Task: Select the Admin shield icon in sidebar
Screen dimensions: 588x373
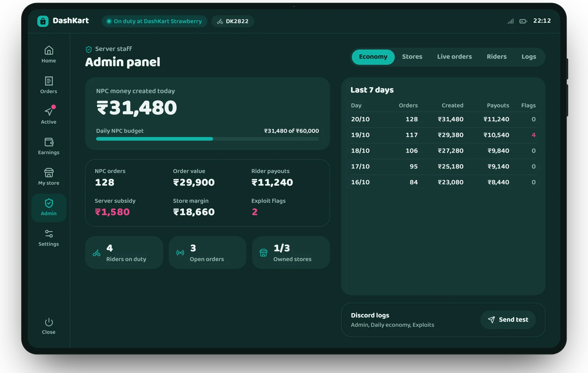Action: pos(49,203)
